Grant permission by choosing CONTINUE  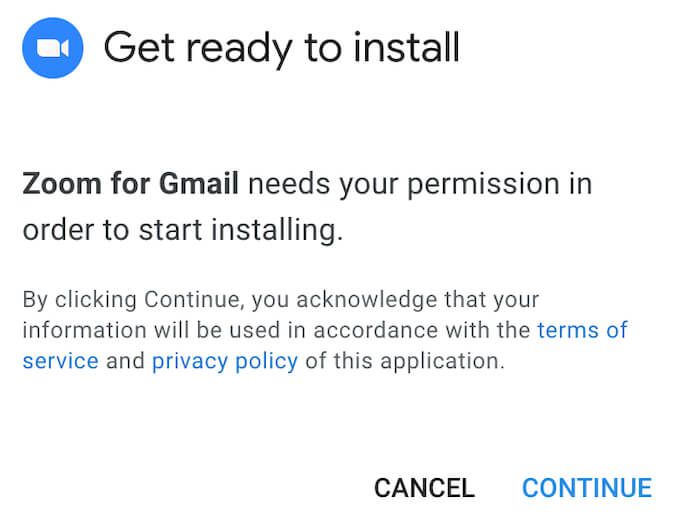(x=587, y=488)
